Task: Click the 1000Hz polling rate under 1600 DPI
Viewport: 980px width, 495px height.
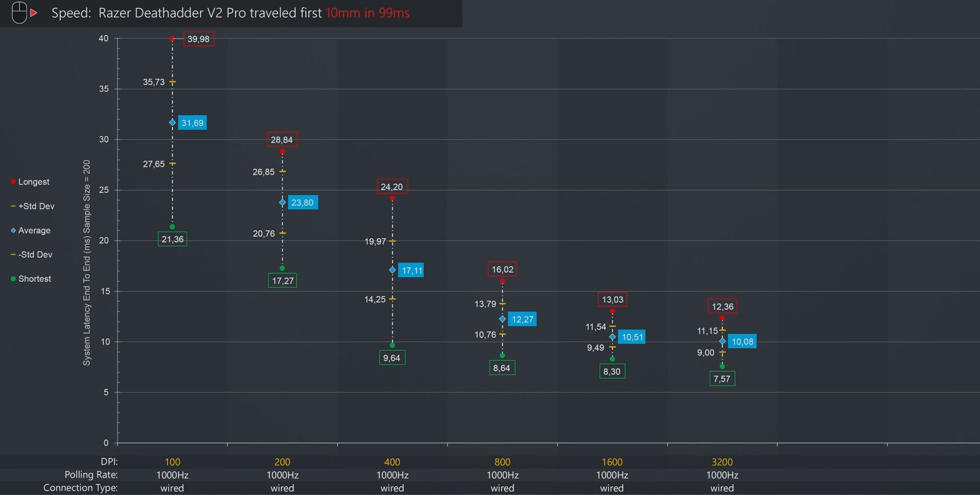Action: pyautogui.click(x=612, y=475)
